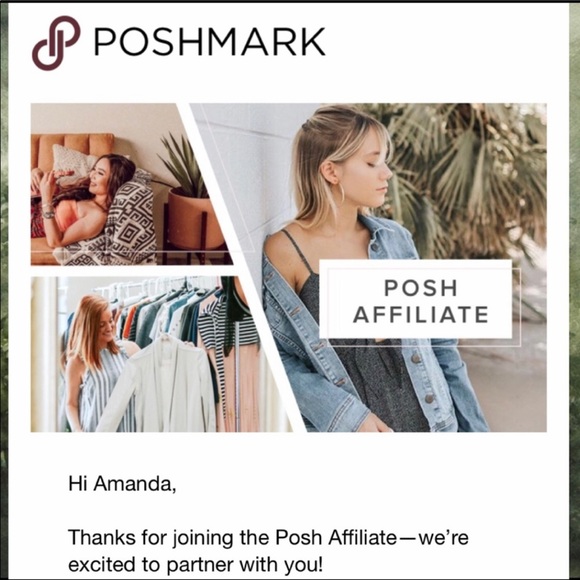Viewport: 580px width, 580px height.
Task: Click the 'excited to partner with you!' text
Action: [196, 565]
